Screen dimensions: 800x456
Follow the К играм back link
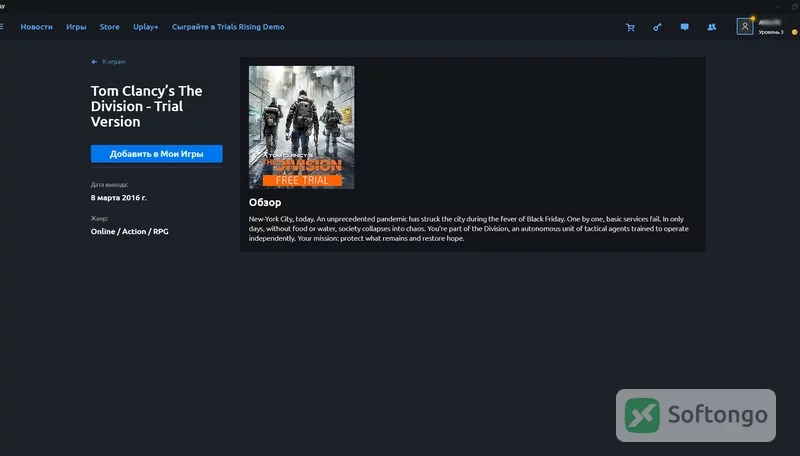click(113, 62)
